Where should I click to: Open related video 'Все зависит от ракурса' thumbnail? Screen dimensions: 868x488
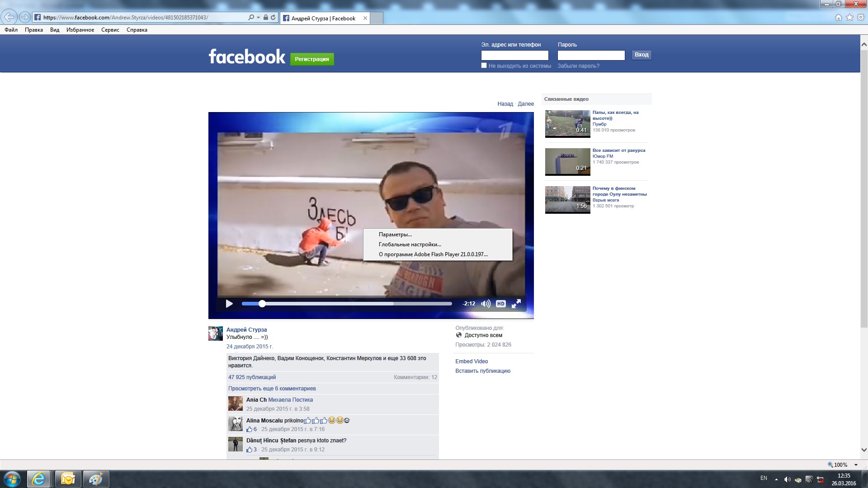tap(567, 161)
